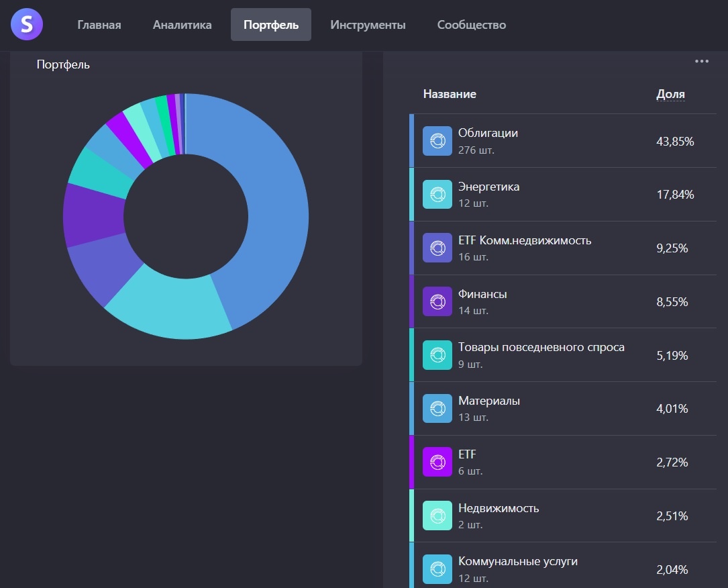Sort table by Доля column header
The image size is (728, 588).
670,94
